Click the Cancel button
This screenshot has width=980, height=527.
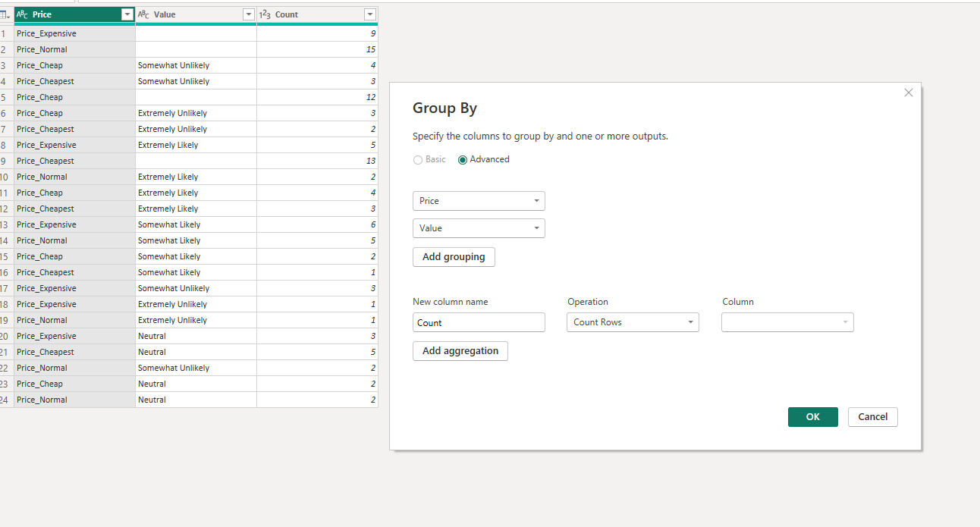coord(873,417)
